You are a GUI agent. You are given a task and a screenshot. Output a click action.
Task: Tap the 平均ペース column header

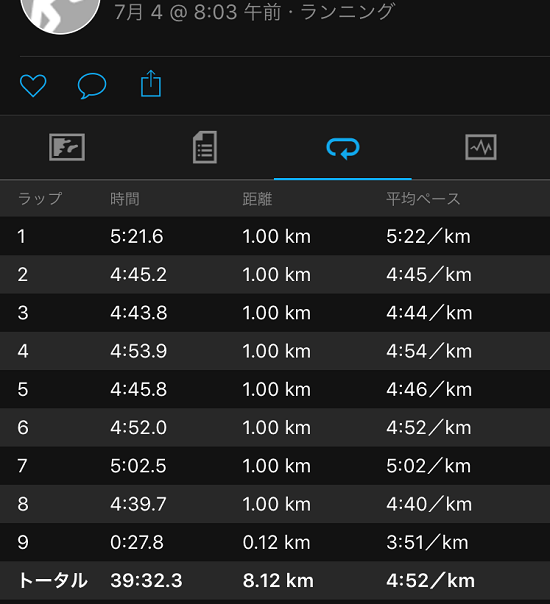[423, 199]
